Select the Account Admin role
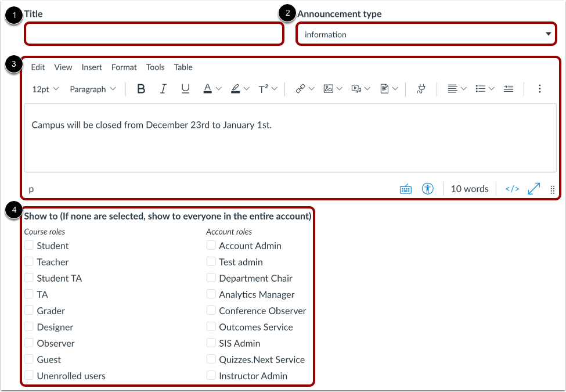This screenshot has height=392, width=566. click(x=211, y=246)
